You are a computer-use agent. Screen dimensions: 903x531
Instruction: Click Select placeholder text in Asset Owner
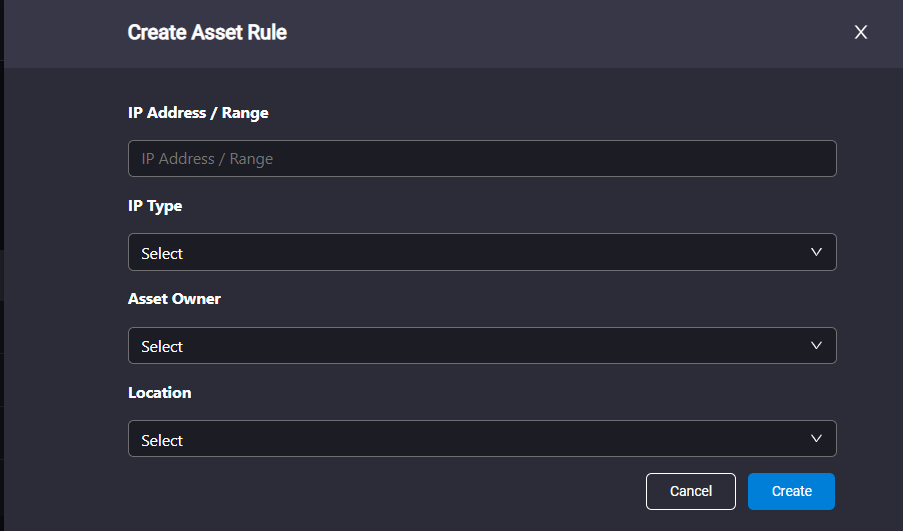162,347
